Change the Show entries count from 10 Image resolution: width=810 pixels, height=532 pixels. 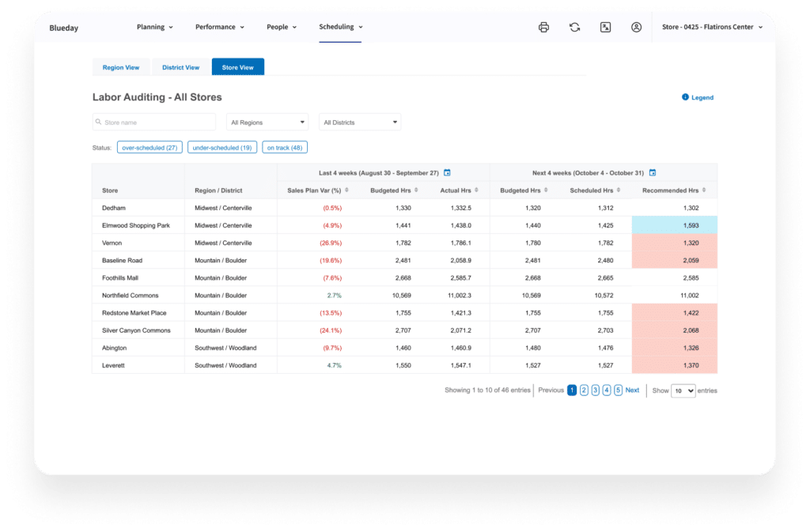[x=685, y=390]
